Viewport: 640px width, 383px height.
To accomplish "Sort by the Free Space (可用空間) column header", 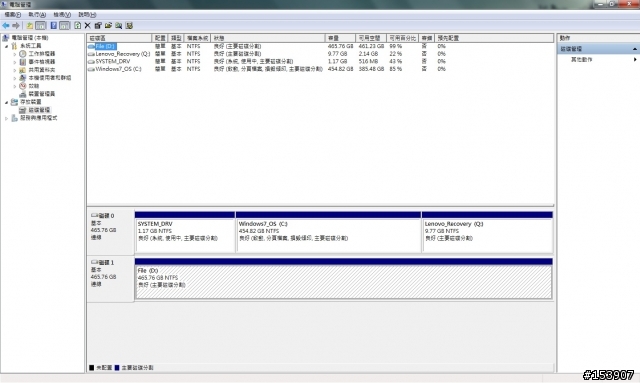I will (371, 38).
